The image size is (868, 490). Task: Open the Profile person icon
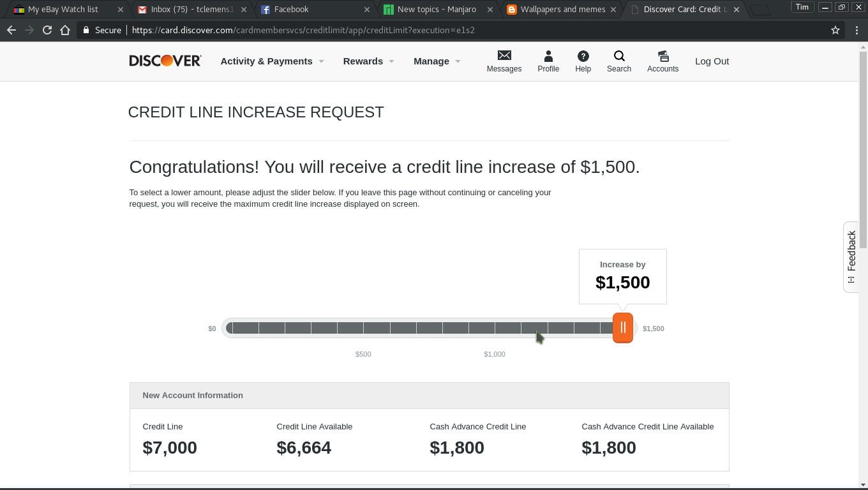tap(548, 56)
